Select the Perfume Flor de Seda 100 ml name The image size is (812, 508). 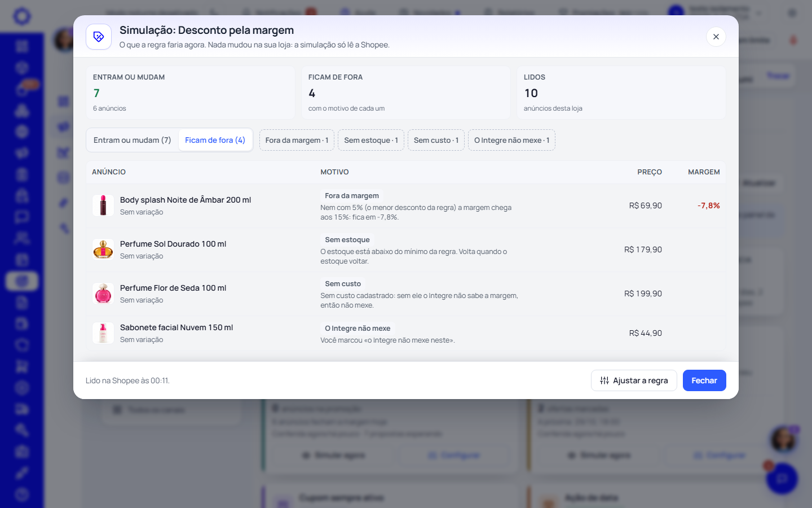(173, 288)
